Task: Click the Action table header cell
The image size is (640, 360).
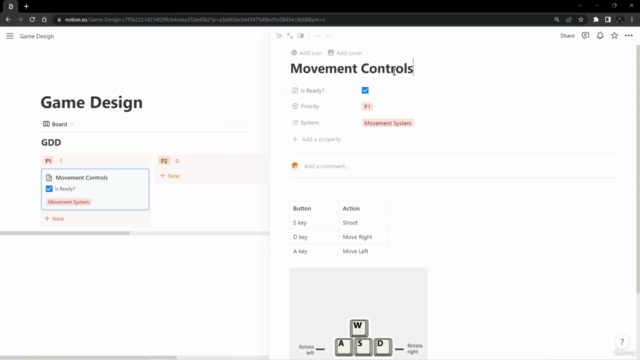Action: 363,208
